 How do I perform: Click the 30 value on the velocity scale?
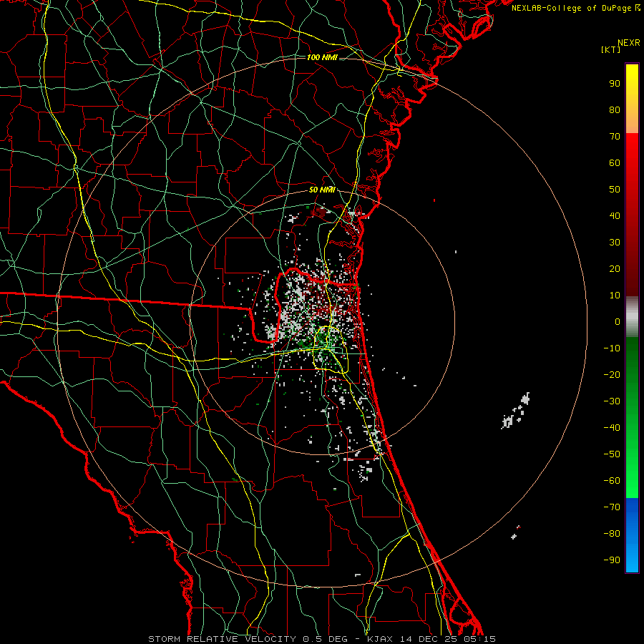coord(615,243)
